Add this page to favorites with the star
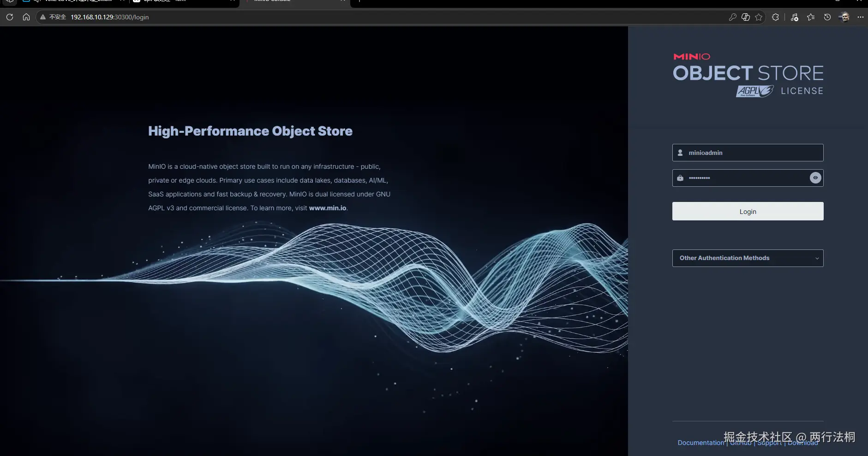Screen dimensions: 868x456 [759, 17]
